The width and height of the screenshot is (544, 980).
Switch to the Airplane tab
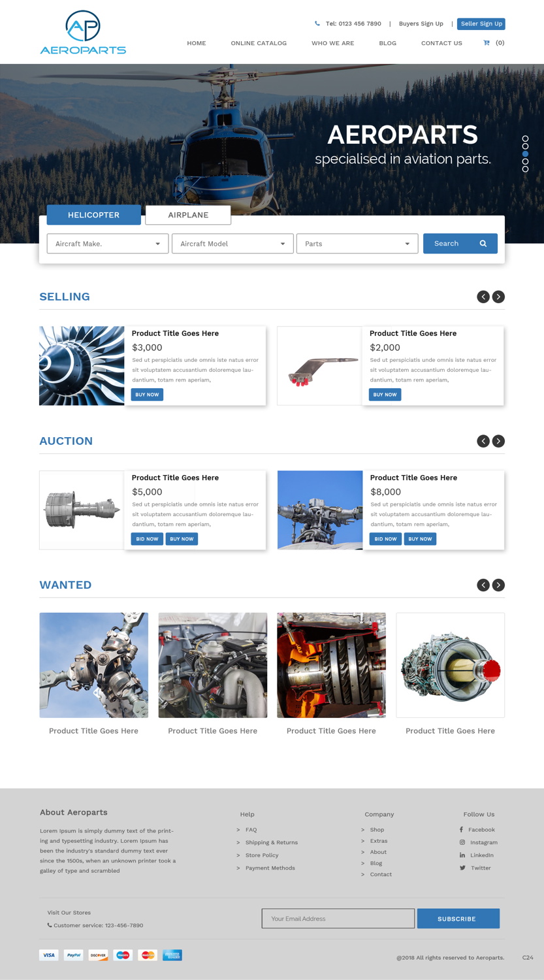[188, 215]
